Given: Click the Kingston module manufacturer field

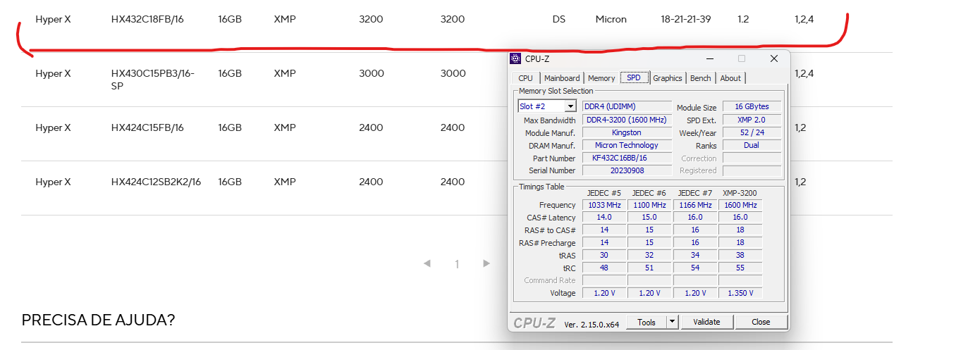Looking at the screenshot, I should [x=627, y=132].
